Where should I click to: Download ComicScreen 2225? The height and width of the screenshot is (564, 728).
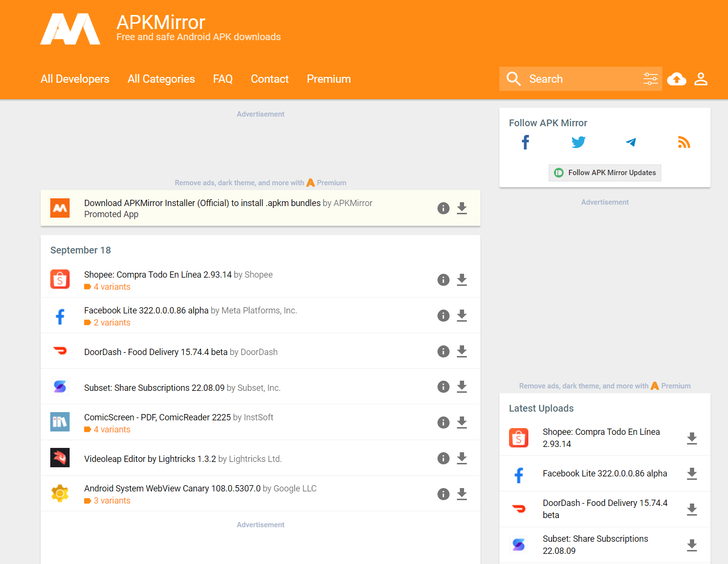point(462,422)
